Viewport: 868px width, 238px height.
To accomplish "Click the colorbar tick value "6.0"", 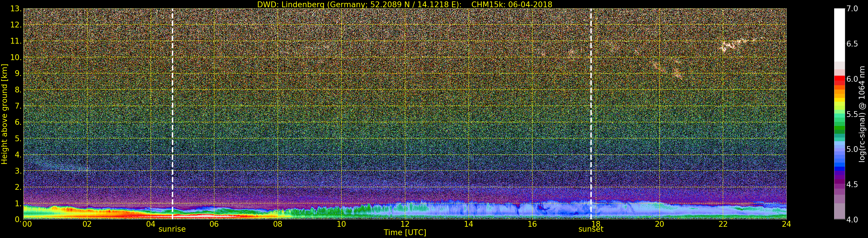I will [852, 79].
